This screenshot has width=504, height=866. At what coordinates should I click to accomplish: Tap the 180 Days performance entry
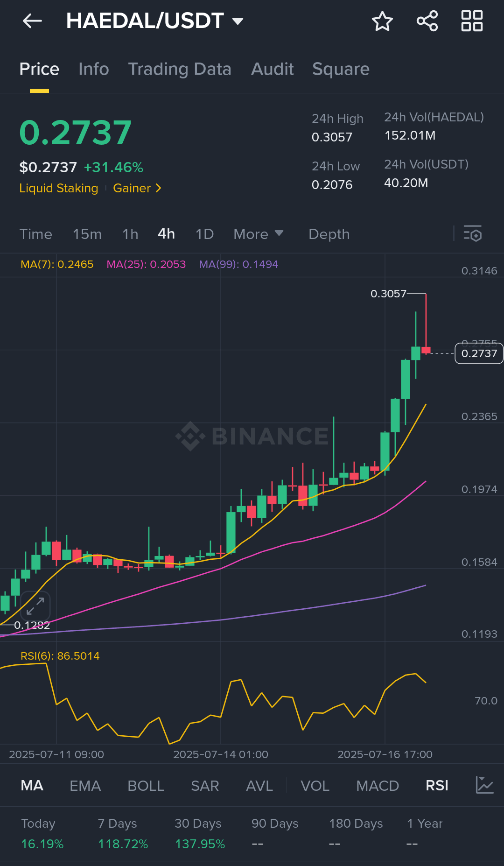pyautogui.click(x=356, y=834)
